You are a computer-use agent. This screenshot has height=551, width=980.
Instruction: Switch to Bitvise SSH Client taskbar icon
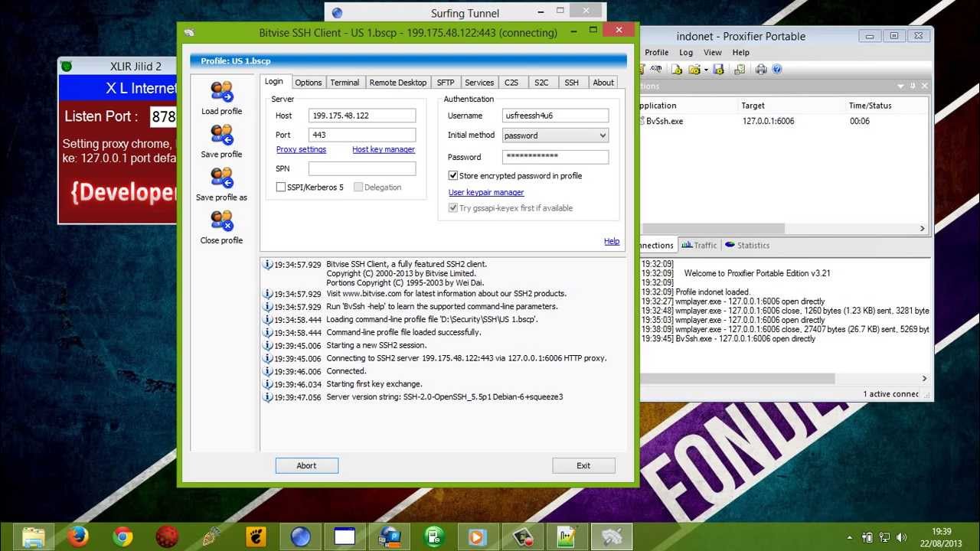(611, 536)
